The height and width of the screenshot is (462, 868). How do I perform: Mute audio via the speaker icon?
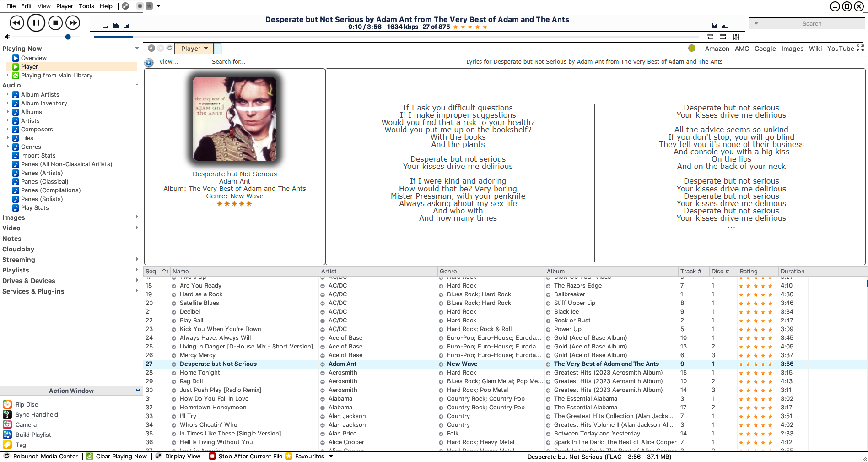(7, 37)
